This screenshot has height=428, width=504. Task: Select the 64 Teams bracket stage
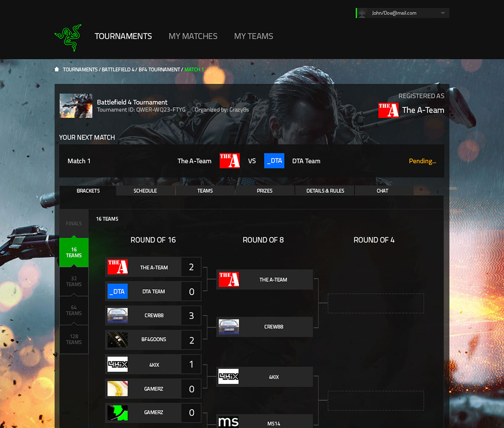pos(74,310)
